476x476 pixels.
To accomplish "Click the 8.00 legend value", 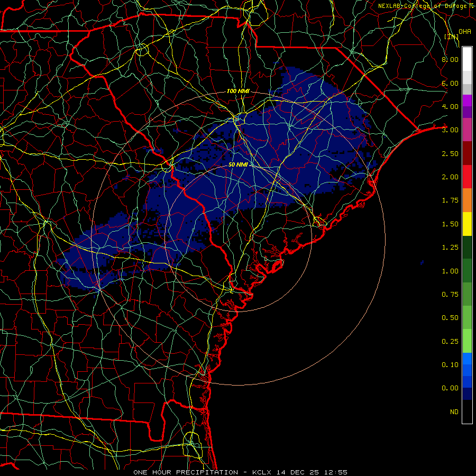I will [450, 59].
